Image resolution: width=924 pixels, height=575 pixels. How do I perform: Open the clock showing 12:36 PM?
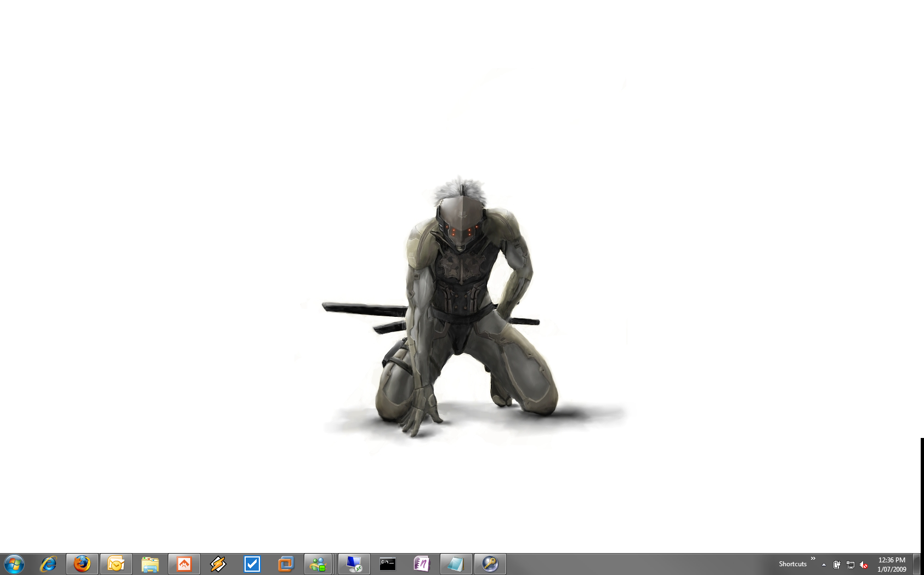coord(892,565)
